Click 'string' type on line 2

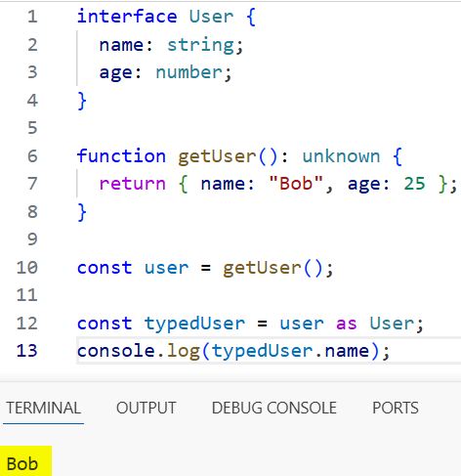(200, 46)
